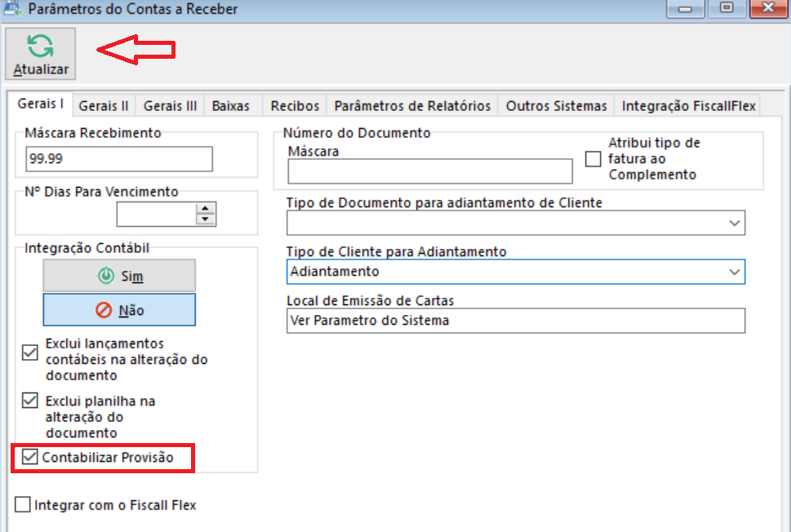Maximize the Parâmetros window

(x=727, y=8)
